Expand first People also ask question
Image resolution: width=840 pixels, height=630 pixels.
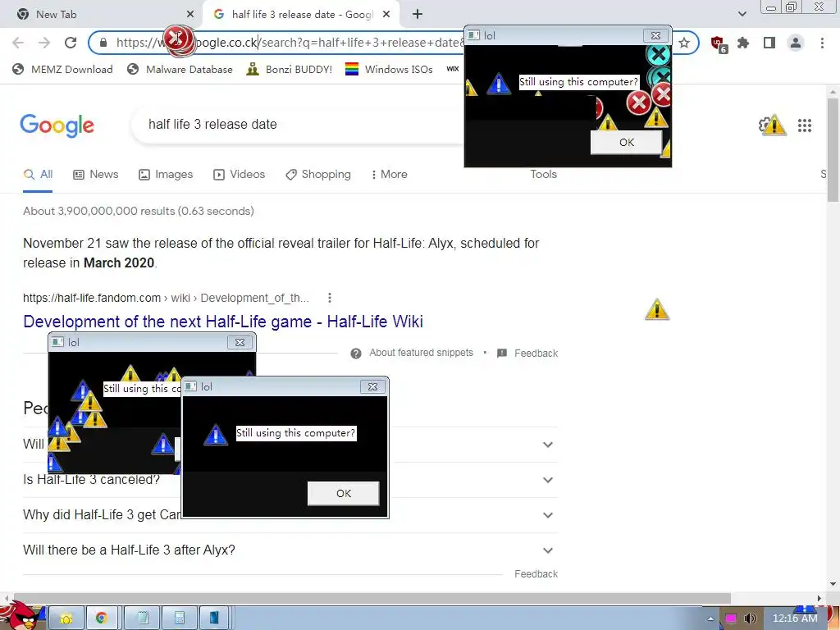coord(547,445)
